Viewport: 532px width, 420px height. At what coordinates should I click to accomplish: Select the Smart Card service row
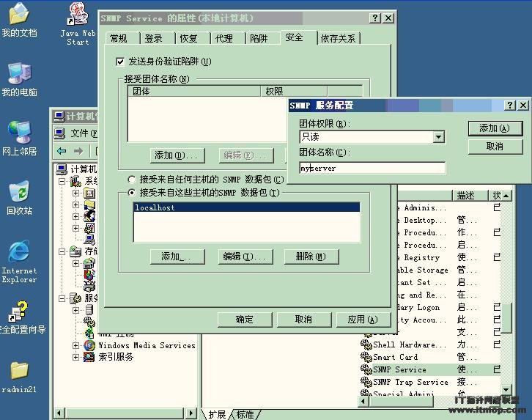coord(429,357)
